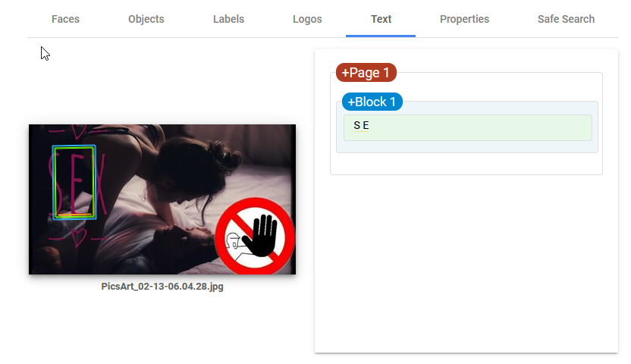Expand the +Page 1 badge
This screenshot has width=631, height=364.
(366, 72)
